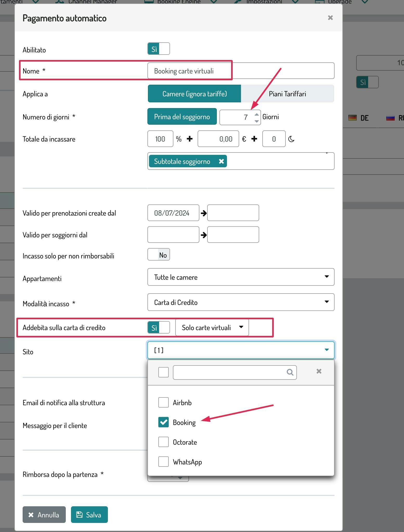The height and width of the screenshot is (532, 404).
Task: Open the Modalità incasso dropdown
Action: click(241, 302)
